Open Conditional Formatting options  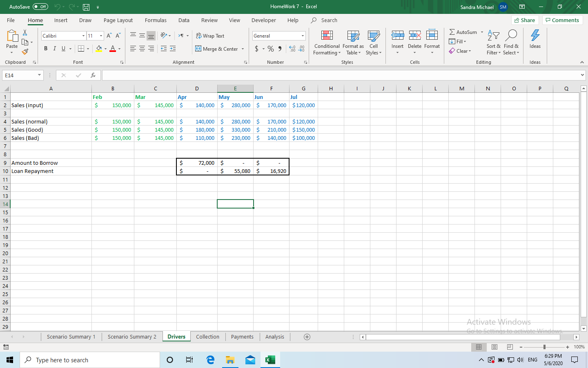point(327,43)
